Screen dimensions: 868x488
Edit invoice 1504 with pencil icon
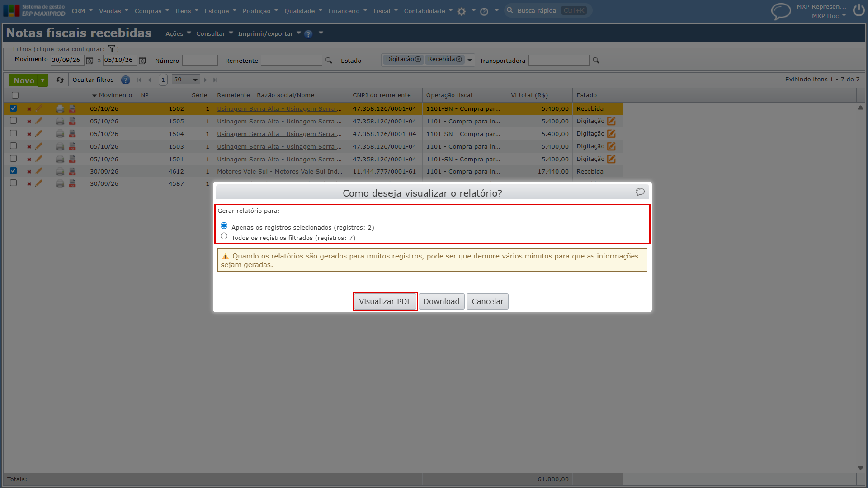point(39,134)
